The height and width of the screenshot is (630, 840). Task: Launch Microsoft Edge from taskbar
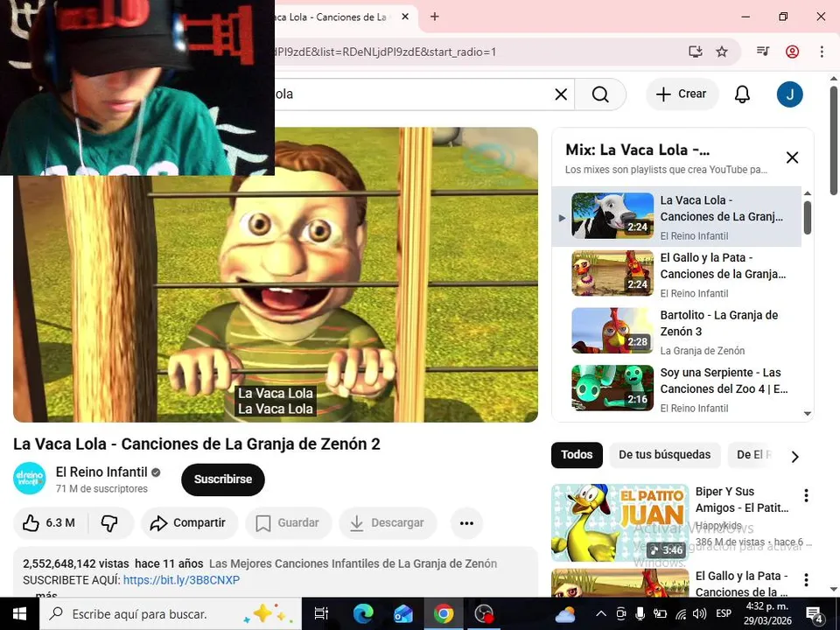coord(362,614)
